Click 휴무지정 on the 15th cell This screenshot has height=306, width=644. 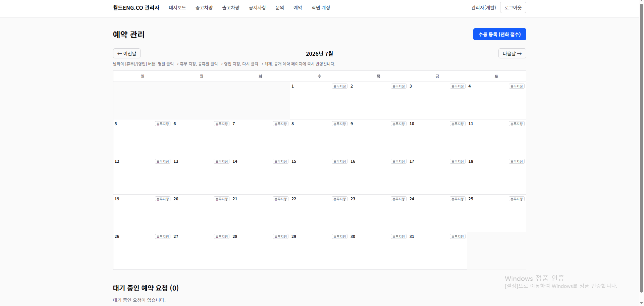pos(339,161)
